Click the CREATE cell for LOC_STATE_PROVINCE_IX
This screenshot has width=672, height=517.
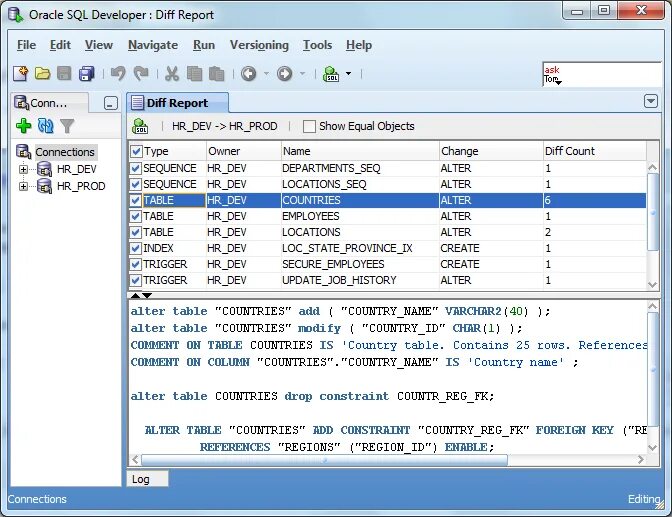[491, 248]
